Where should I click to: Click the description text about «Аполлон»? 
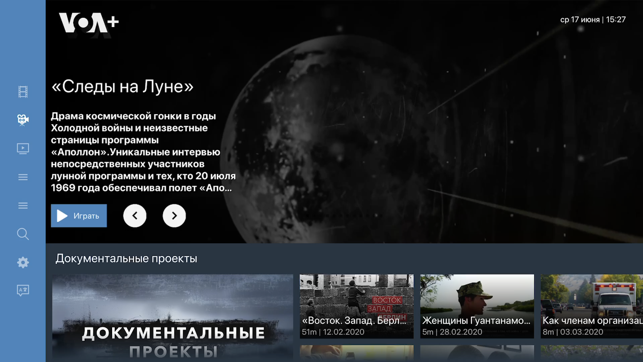click(144, 152)
